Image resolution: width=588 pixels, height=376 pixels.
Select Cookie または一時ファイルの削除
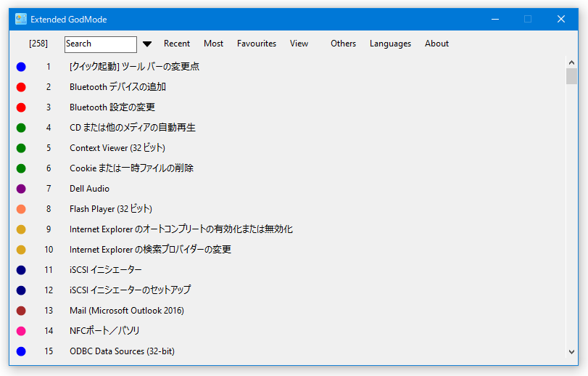132,168
